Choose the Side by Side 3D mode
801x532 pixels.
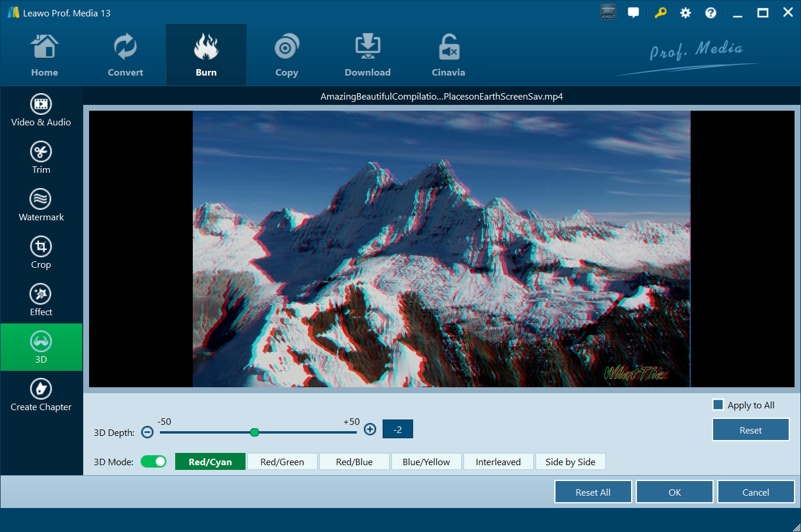click(570, 462)
